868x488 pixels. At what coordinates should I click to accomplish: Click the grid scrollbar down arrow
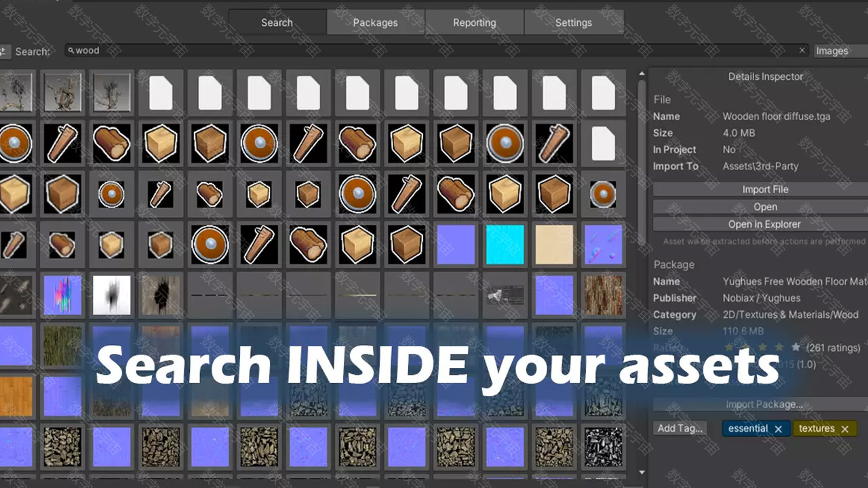tap(642, 472)
